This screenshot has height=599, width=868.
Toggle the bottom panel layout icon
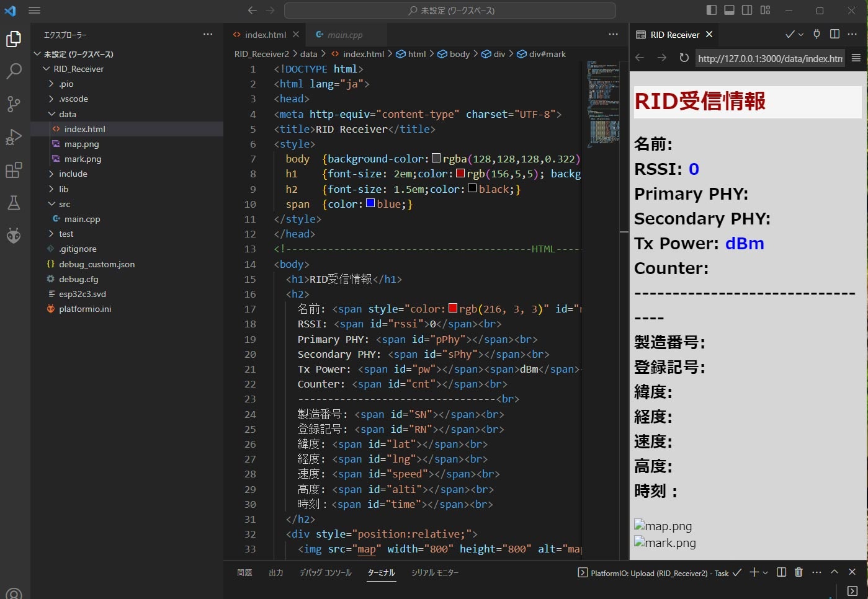coord(730,10)
